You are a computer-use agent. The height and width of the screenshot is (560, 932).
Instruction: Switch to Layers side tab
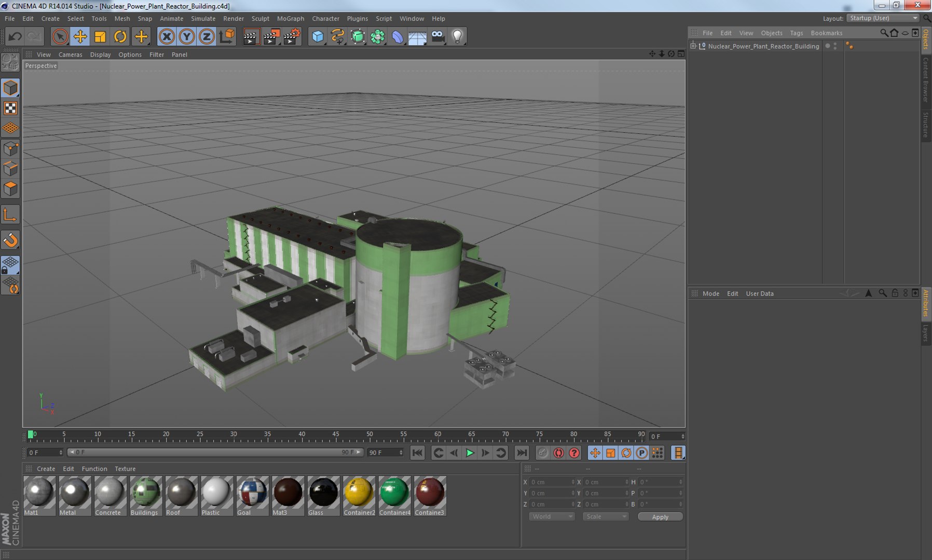pyautogui.click(x=926, y=333)
